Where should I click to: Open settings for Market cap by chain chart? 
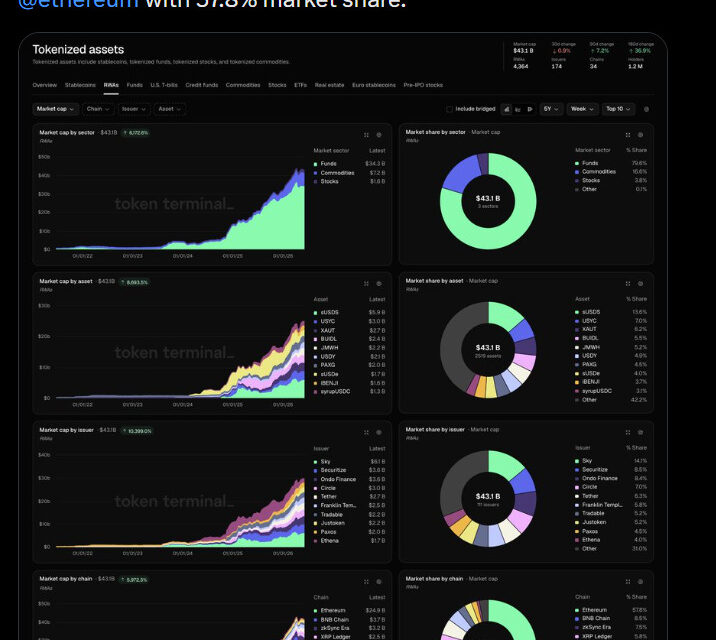click(x=379, y=582)
